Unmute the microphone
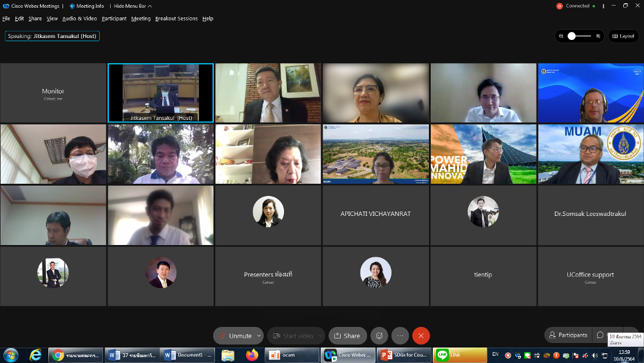The height and width of the screenshot is (363, 644). 235,336
